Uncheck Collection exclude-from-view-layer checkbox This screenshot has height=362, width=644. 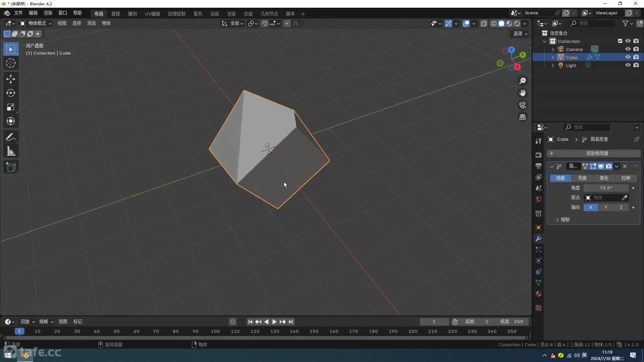coord(620,41)
